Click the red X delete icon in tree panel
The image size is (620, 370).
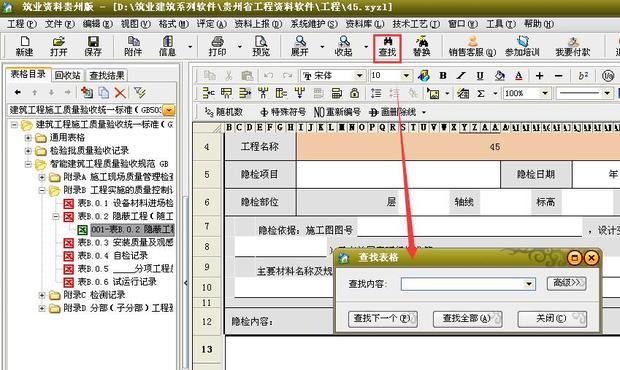click(120, 92)
